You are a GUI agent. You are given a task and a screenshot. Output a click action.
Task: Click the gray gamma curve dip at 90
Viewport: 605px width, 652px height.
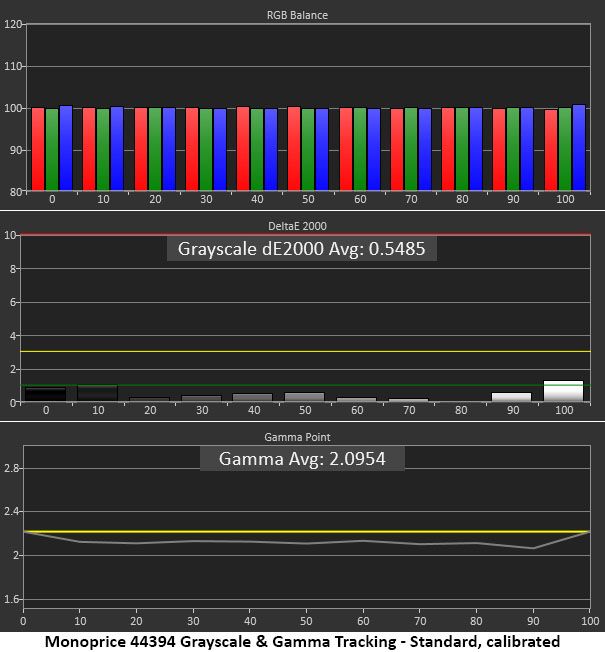pos(533,548)
